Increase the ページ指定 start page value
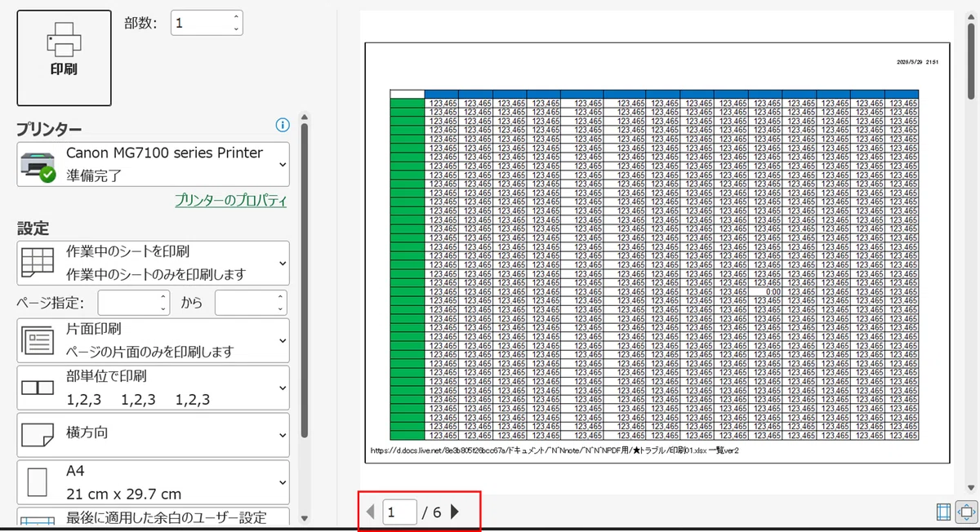 tap(163, 297)
